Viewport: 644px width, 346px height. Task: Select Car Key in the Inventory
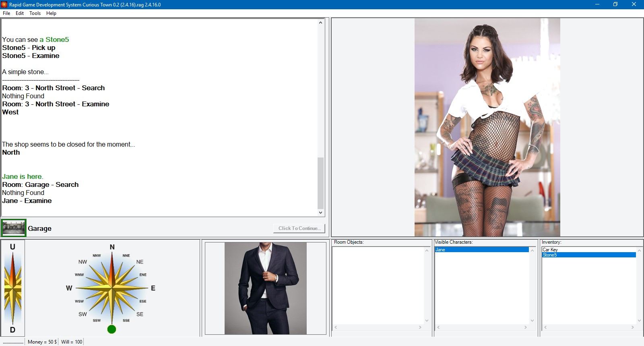[x=550, y=250]
